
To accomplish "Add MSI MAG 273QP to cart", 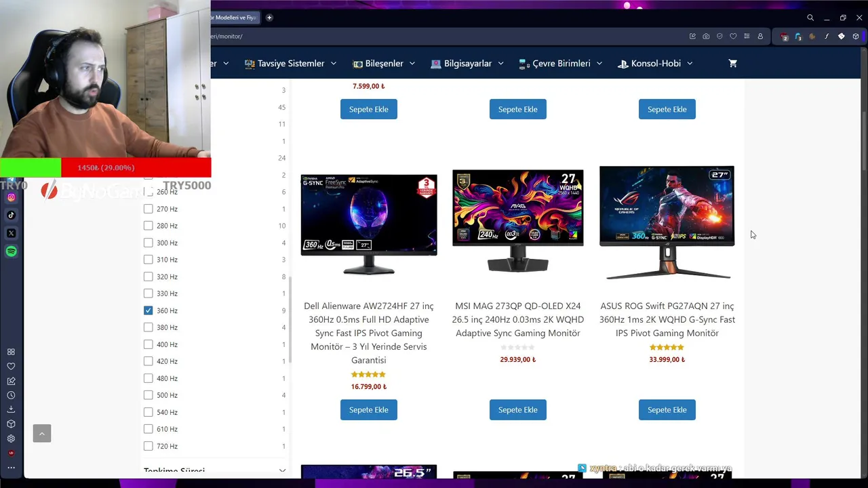I will coord(518,409).
